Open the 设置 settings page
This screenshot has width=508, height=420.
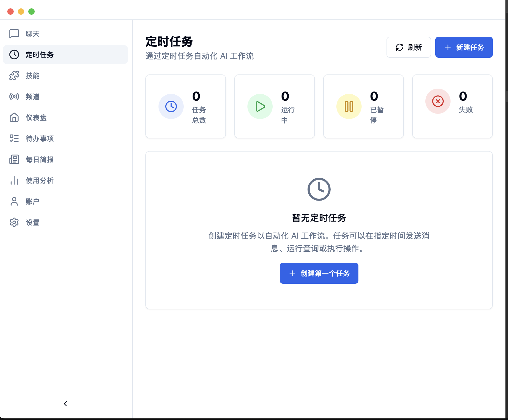coord(32,222)
